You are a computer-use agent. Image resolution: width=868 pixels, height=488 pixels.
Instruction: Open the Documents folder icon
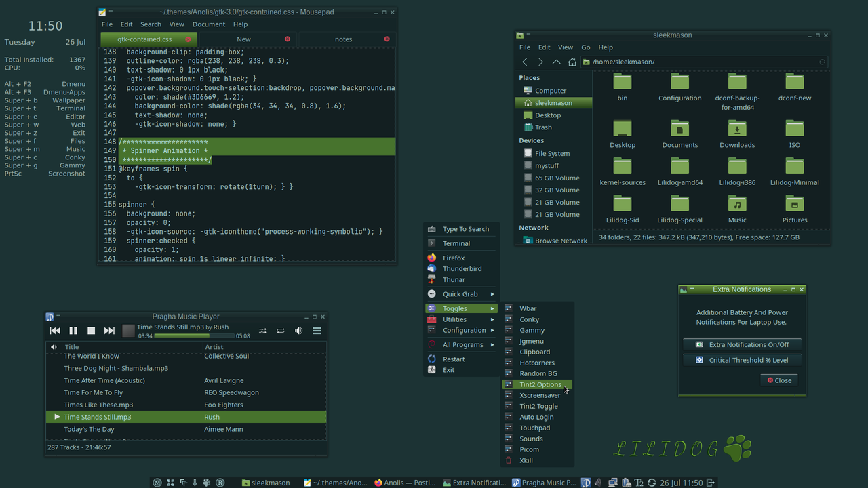tap(679, 129)
